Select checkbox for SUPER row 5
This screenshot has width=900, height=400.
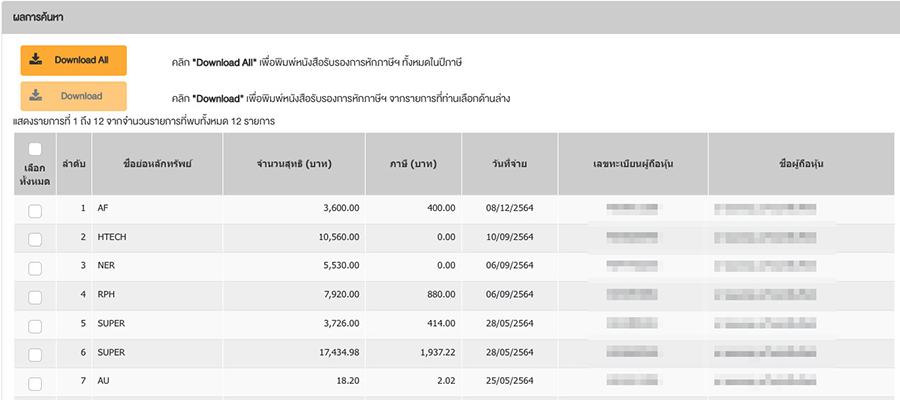pyautogui.click(x=35, y=326)
